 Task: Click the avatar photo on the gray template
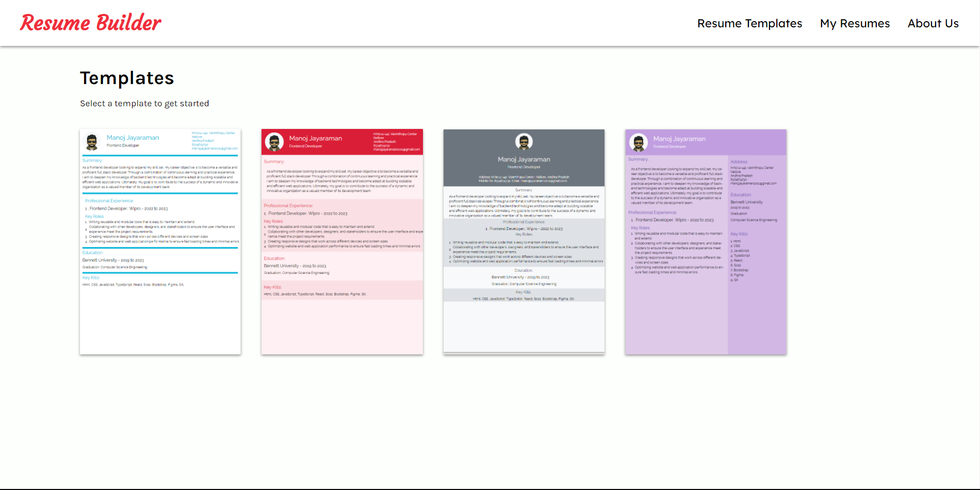tap(523, 140)
